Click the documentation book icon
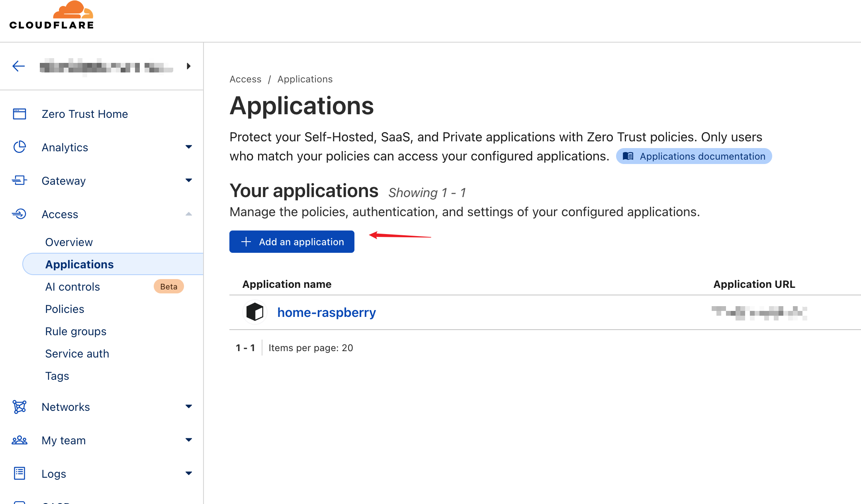The image size is (861, 504). point(628,156)
